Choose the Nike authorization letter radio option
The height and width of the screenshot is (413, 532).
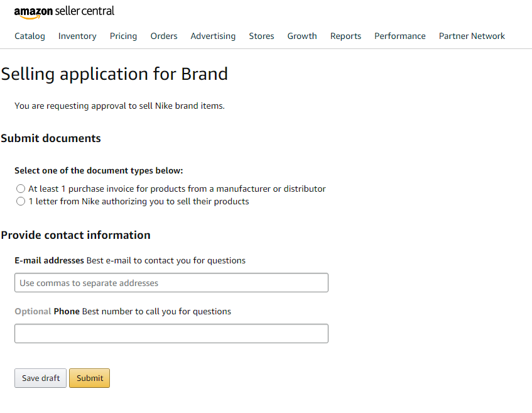[x=21, y=202]
